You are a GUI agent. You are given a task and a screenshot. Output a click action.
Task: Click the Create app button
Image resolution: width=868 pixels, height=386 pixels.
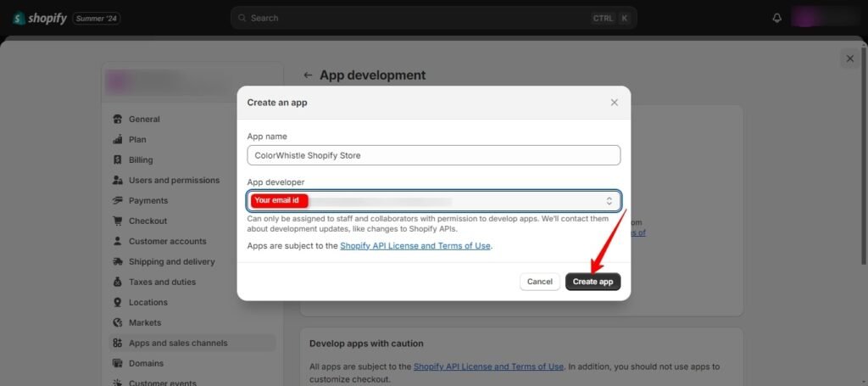tap(593, 282)
